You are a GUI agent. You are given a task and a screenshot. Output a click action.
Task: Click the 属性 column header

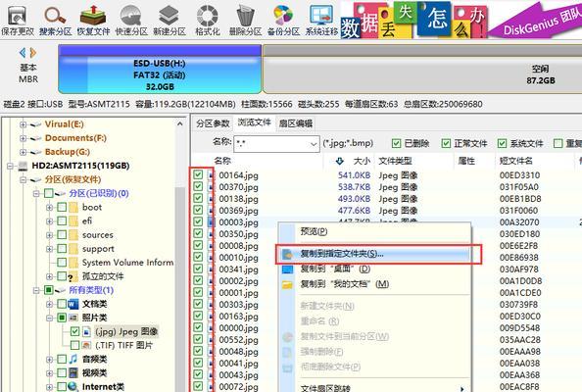pyautogui.click(x=467, y=161)
